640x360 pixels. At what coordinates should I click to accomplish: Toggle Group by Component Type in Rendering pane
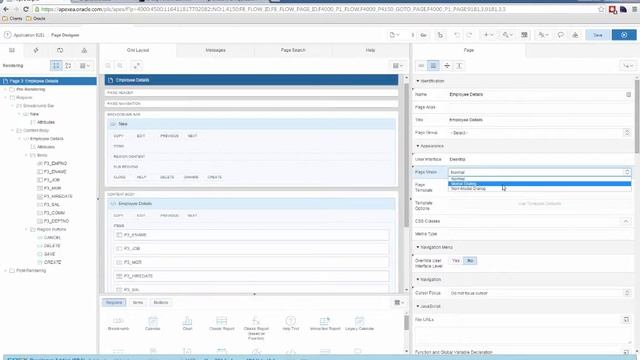(56, 66)
